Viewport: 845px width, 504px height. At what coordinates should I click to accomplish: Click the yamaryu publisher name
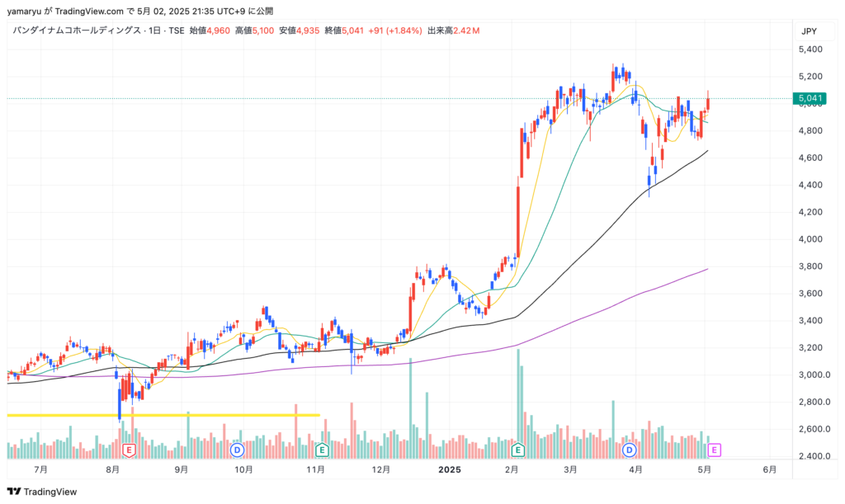24,12
